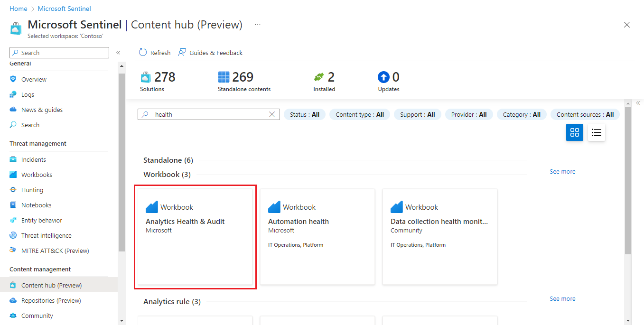Switch to card grid view
The height and width of the screenshot is (325, 644).
point(574,132)
